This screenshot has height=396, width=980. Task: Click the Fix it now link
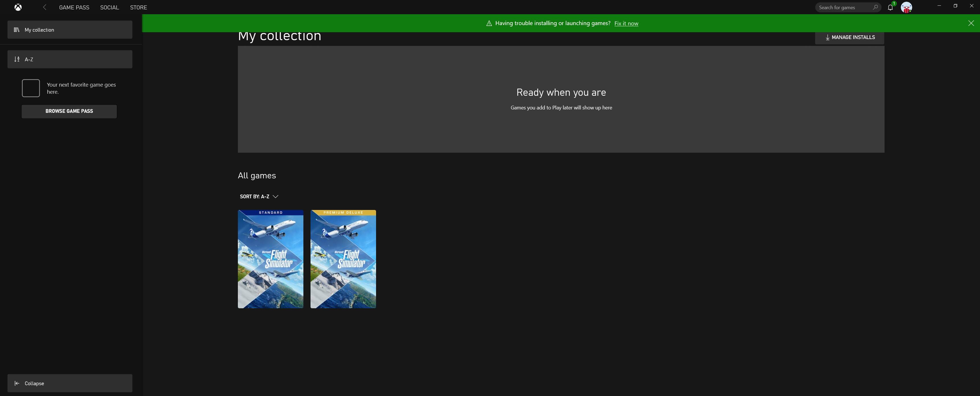[626, 23]
